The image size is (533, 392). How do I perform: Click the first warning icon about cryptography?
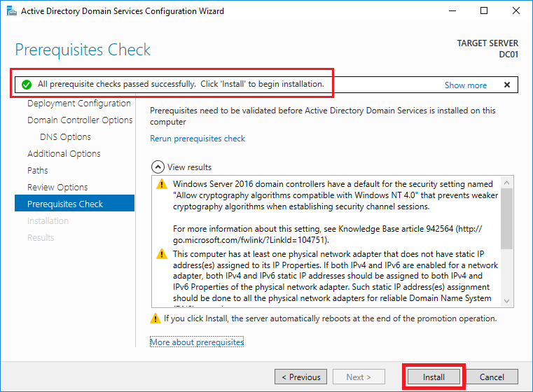coord(162,184)
